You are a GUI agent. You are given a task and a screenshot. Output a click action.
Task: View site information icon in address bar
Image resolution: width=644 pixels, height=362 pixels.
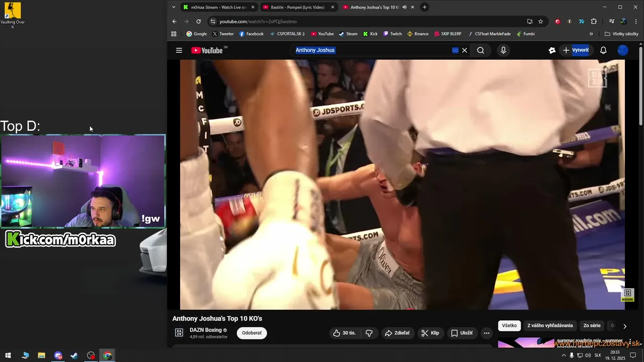(213, 22)
